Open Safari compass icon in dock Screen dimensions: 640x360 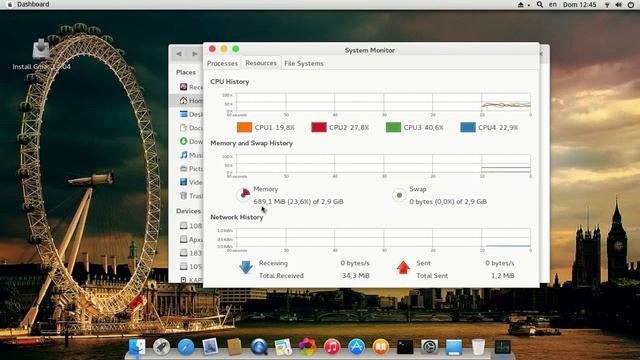point(186,347)
